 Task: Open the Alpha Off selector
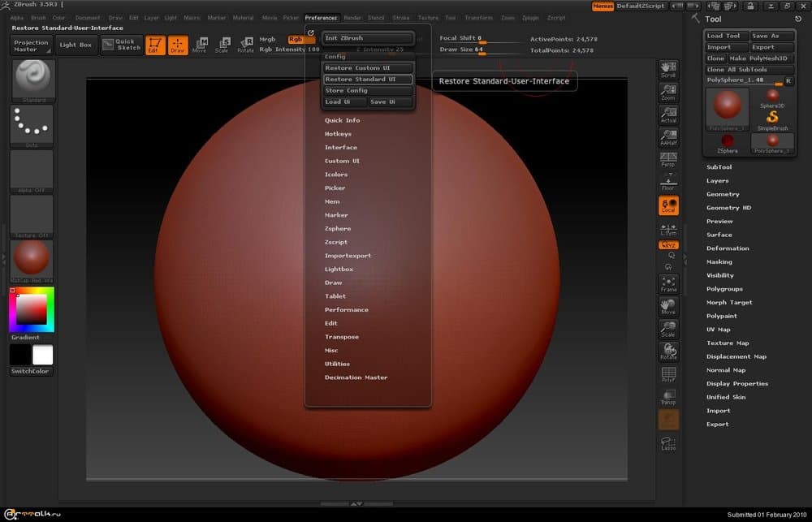32,171
